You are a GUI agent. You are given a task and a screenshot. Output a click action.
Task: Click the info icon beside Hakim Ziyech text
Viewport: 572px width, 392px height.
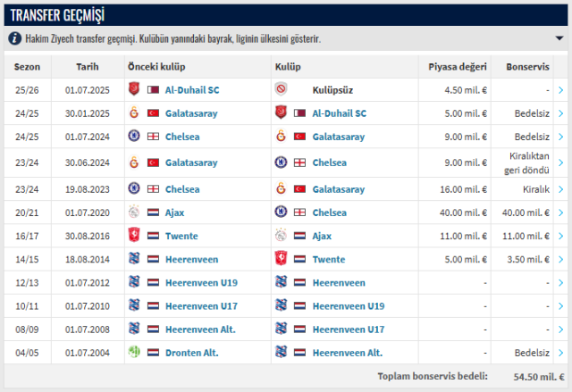coord(14,38)
